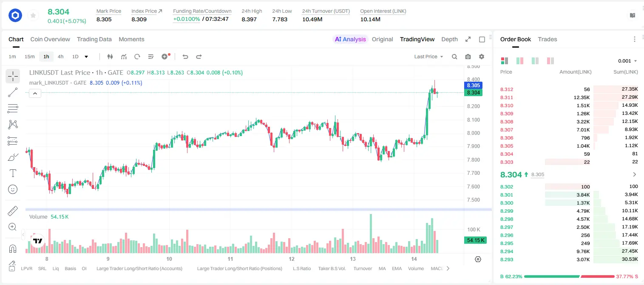The height and width of the screenshot is (285, 644).
Task: Choose the text annotation tool
Action: click(x=13, y=173)
